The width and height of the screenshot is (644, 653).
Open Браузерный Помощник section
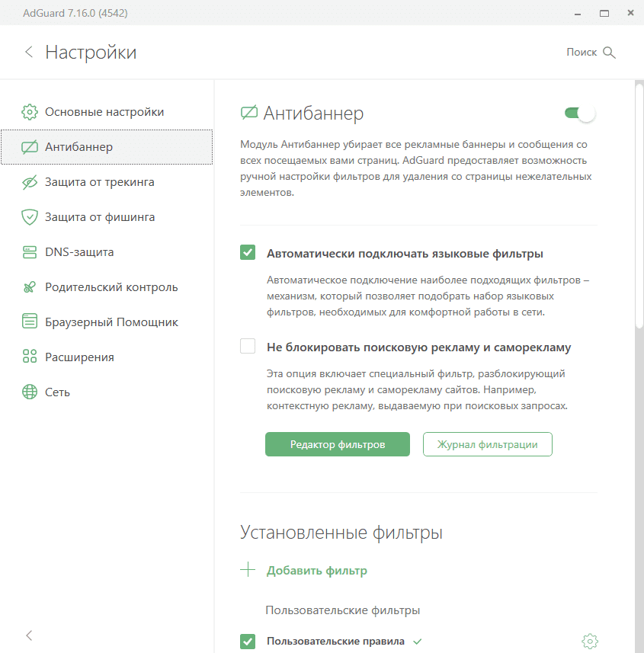click(107, 322)
